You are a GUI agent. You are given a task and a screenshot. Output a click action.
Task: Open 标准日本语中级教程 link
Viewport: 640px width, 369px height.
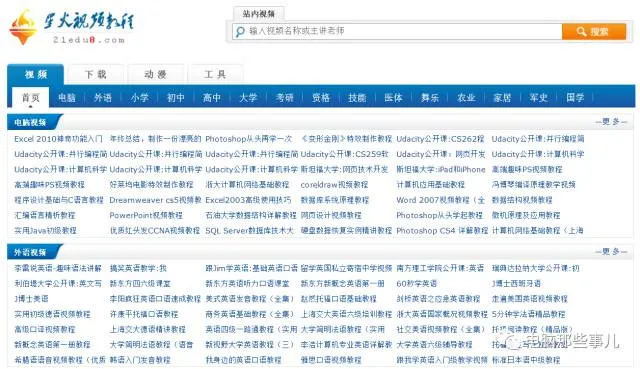tap(526, 360)
